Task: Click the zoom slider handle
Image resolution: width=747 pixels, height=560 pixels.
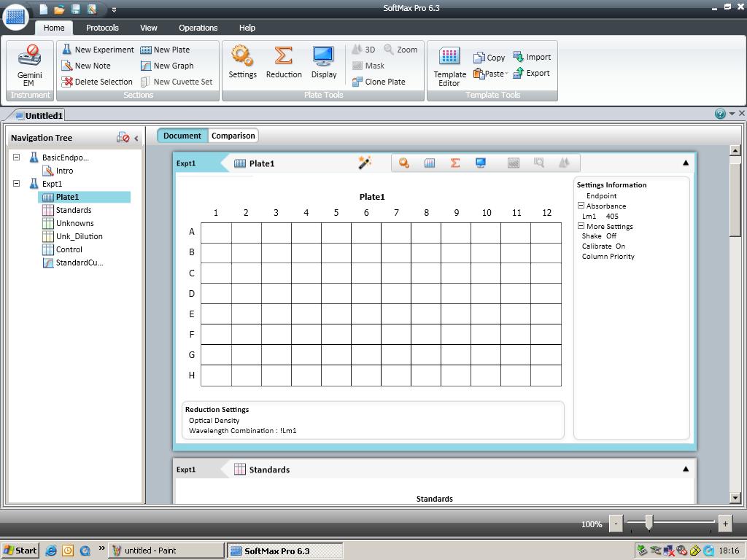Action: click(x=649, y=523)
